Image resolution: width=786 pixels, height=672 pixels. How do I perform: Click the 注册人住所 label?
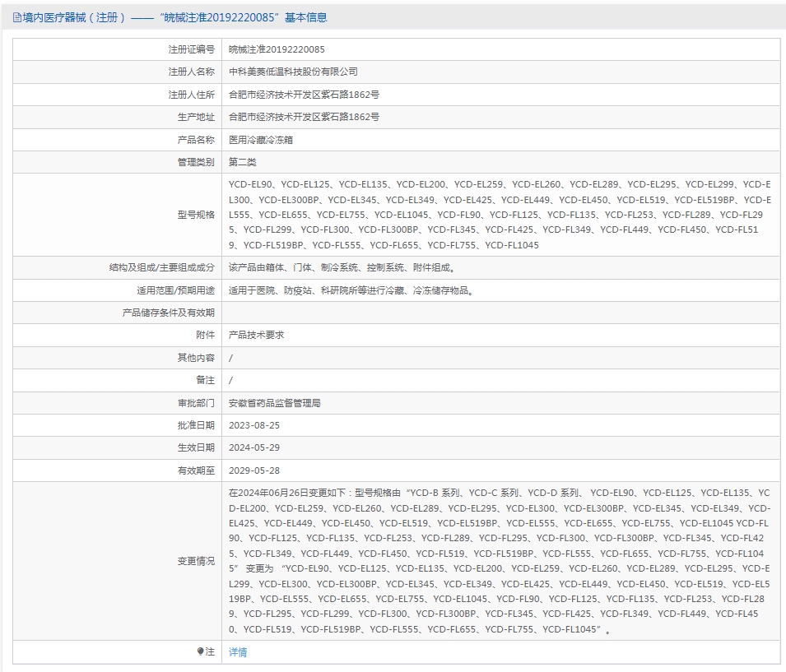click(x=192, y=95)
